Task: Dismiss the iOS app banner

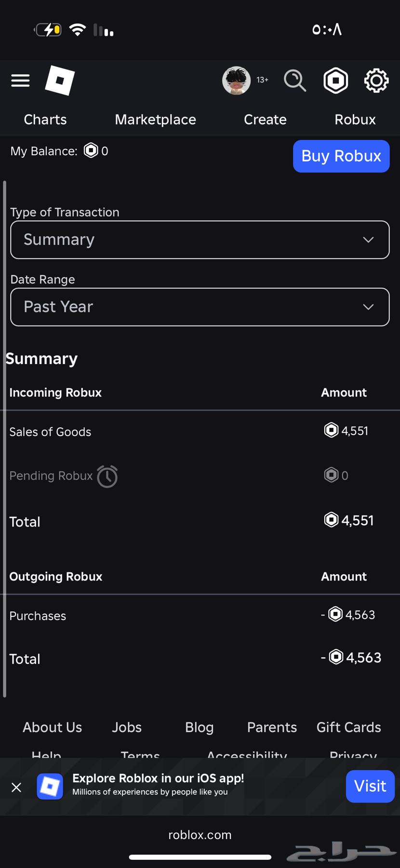Action: click(x=16, y=787)
